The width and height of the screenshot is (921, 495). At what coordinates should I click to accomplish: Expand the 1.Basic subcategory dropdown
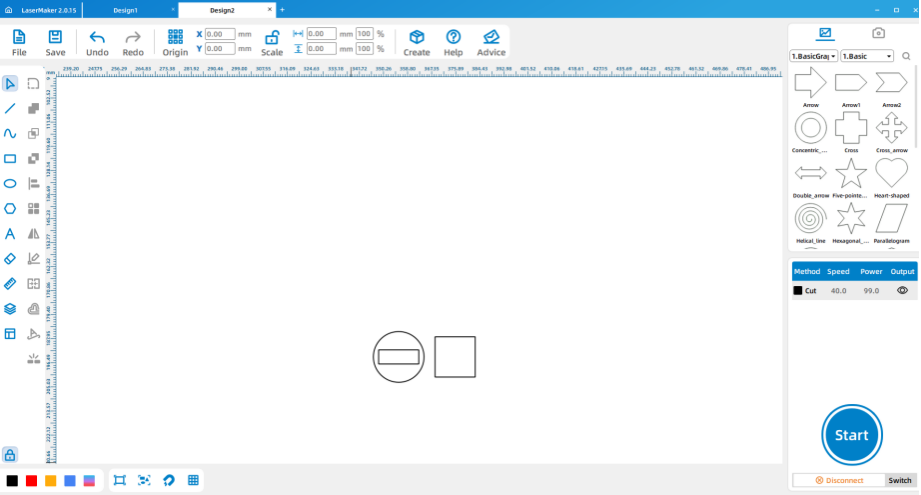coord(867,56)
